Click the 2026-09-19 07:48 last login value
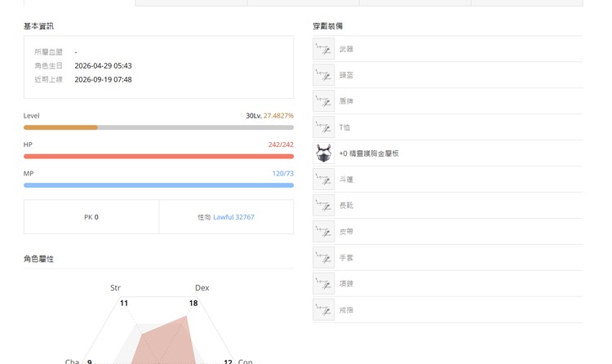The width and height of the screenshot is (612, 364). coord(103,79)
